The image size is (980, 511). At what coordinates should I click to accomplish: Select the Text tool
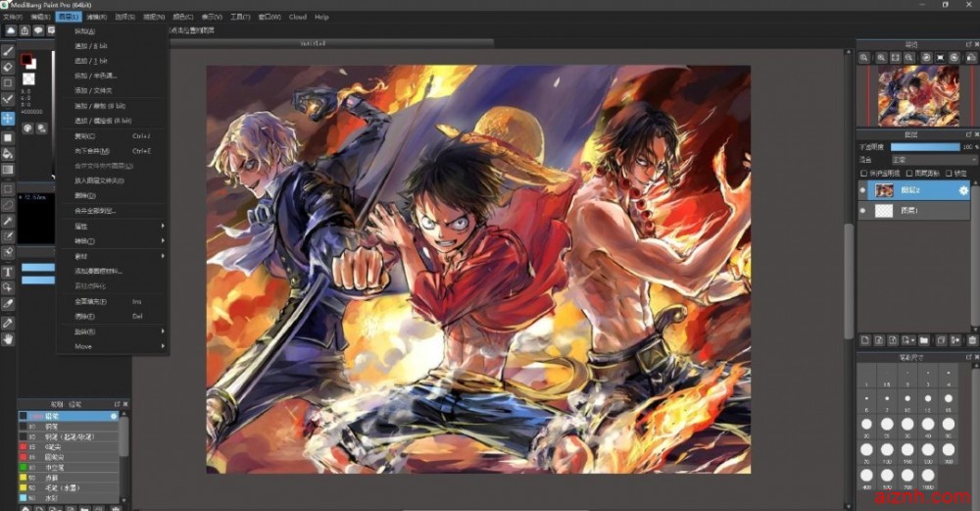9,271
